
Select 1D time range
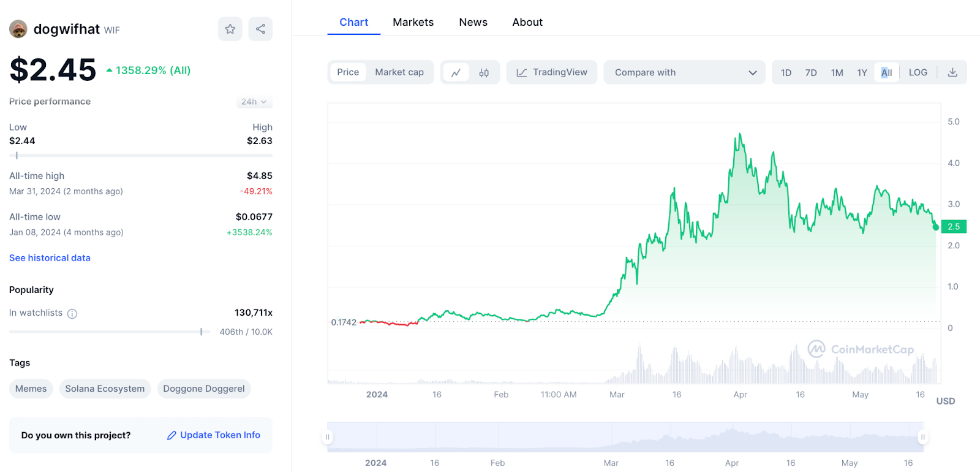[x=786, y=72]
